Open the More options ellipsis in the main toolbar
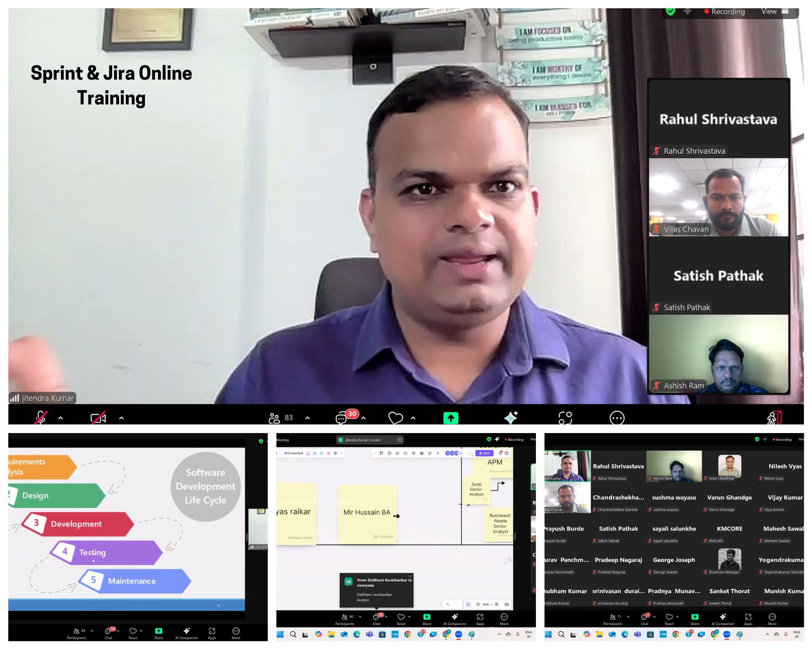Image resolution: width=812 pixels, height=650 pixels. click(617, 418)
